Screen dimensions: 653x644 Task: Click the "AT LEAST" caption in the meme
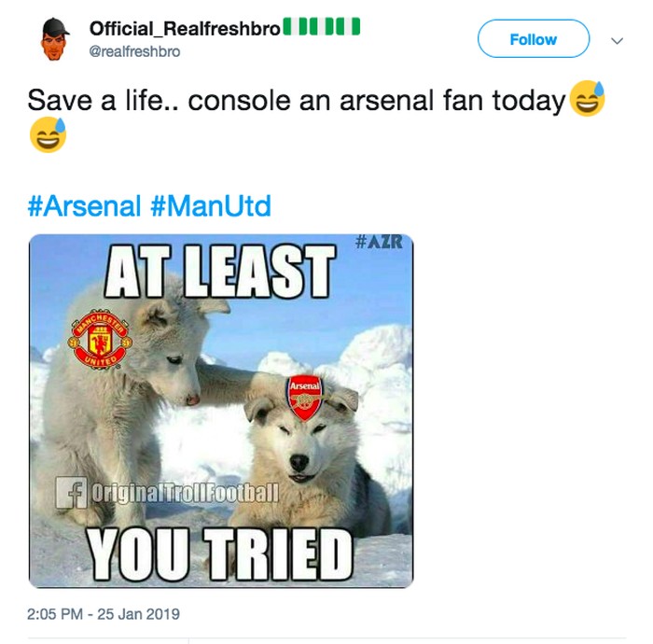220,269
